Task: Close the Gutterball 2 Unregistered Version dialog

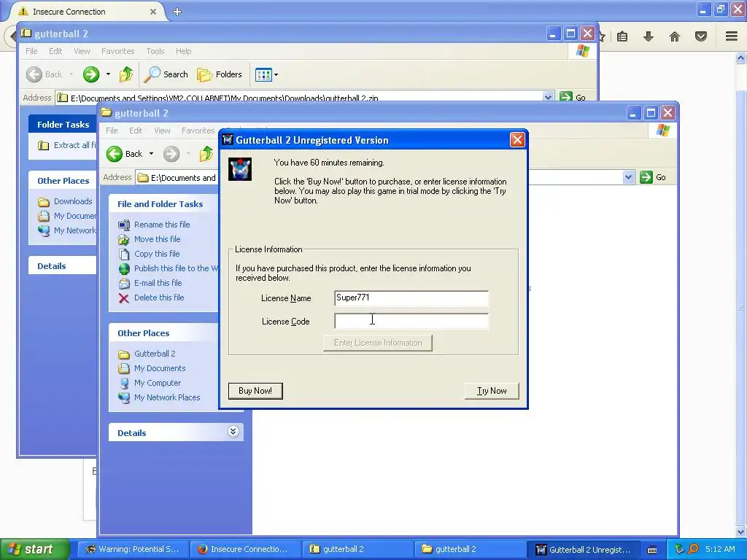Action: tap(517, 140)
